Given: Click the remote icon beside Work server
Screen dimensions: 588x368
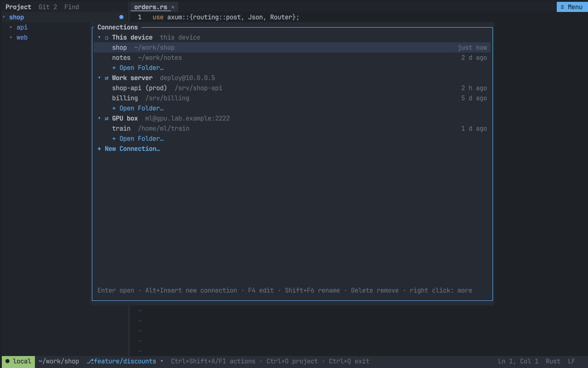Looking at the screenshot, I should [107, 78].
